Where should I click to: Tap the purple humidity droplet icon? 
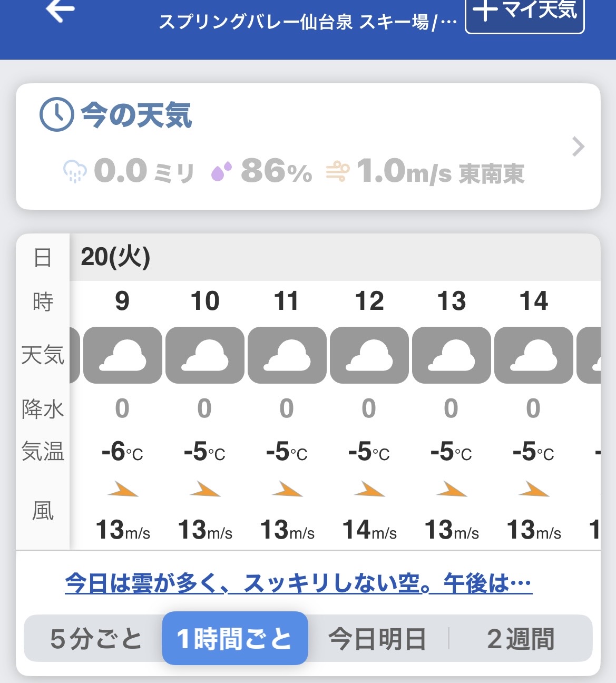click(x=221, y=171)
